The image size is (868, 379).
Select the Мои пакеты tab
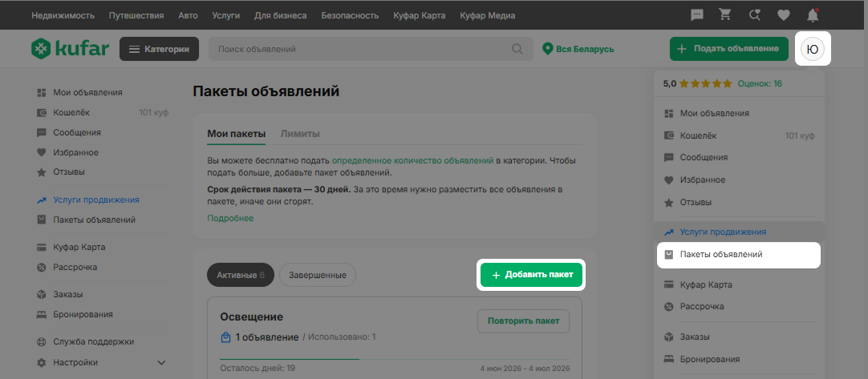click(237, 134)
